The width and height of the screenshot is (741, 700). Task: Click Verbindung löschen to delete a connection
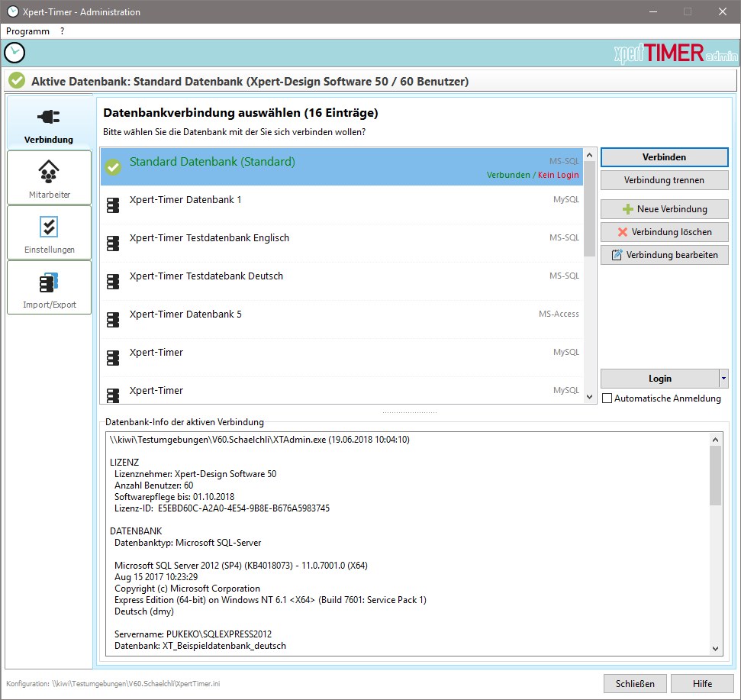[x=664, y=231]
